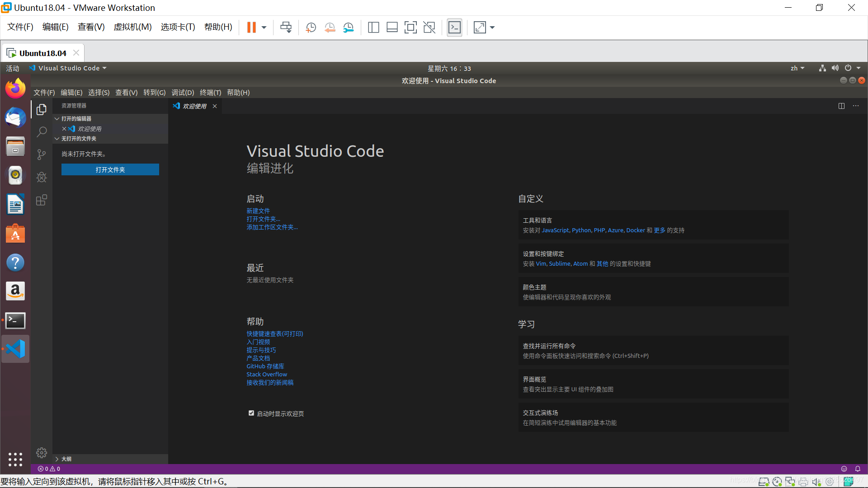Screen dimensions: 868x488
Task: Open the zh input language dropdown
Action: point(797,68)
